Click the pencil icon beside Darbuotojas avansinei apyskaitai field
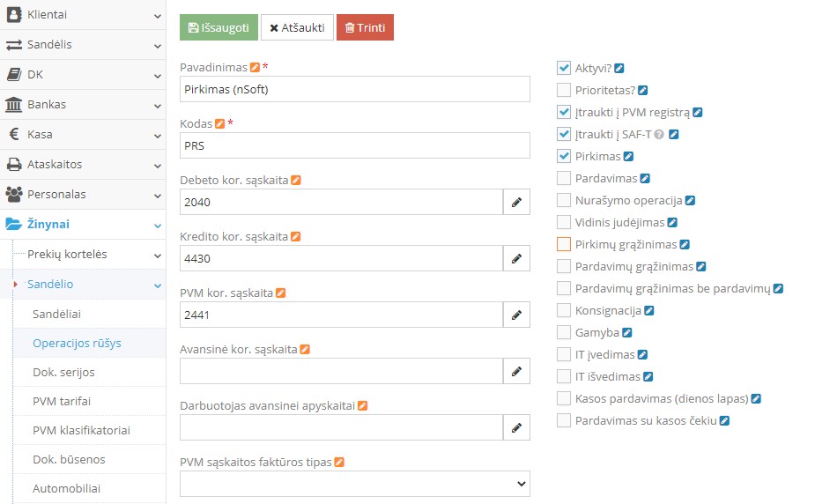This screenshot has width=815, height=504. pyautogui.click(x=516, y=428)
